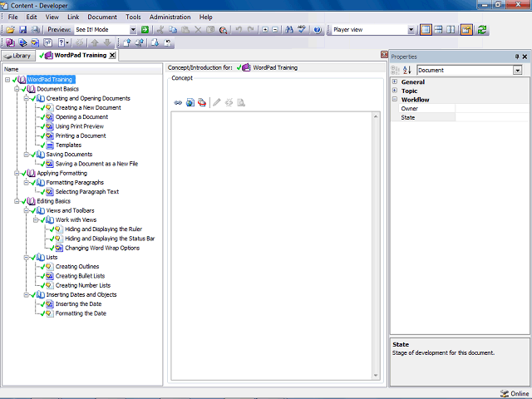Viewport: 532px width, 399px height.
Task: Click the spell check ABC icon
Action: click(x=301, y=30)
